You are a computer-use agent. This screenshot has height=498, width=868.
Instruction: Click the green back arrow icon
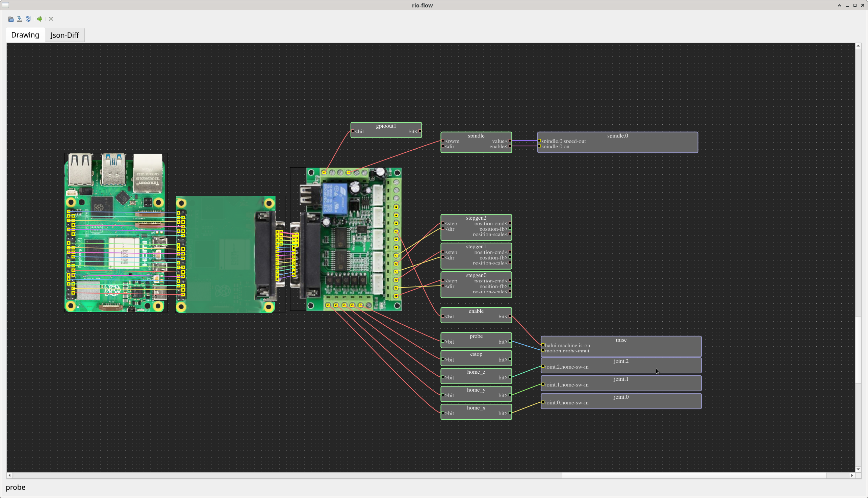[x=40, y=19]
